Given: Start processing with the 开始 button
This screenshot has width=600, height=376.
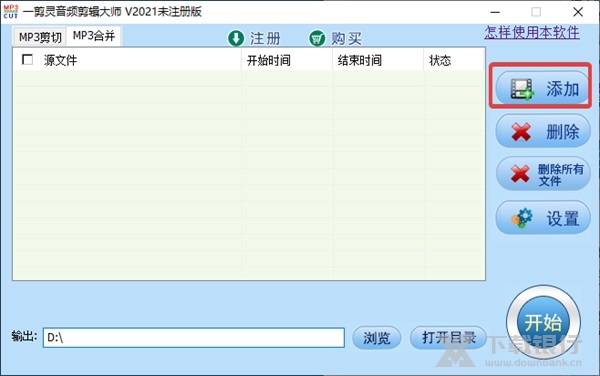Looking at the screenshot, I should 543,323.
